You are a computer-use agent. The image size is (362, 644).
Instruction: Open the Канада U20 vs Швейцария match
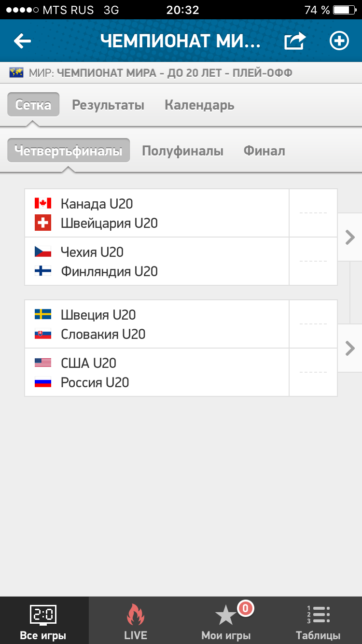coord(181,213)
